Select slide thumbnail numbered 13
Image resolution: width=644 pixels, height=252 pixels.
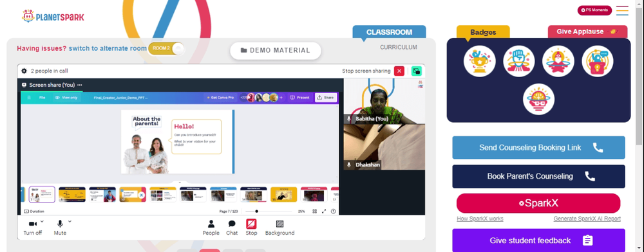point(223,195)
